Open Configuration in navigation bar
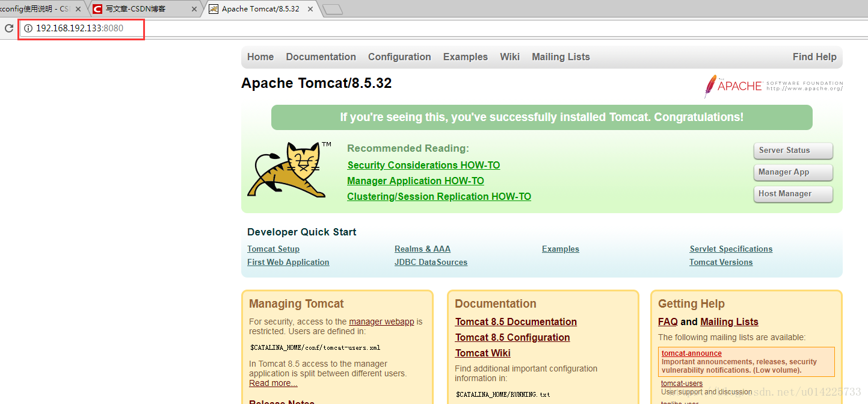868x404 pixels. [399, 57]
